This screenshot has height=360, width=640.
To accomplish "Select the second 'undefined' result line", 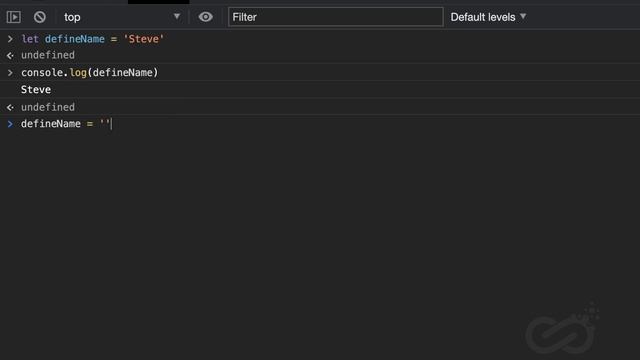I will [48, 107].
